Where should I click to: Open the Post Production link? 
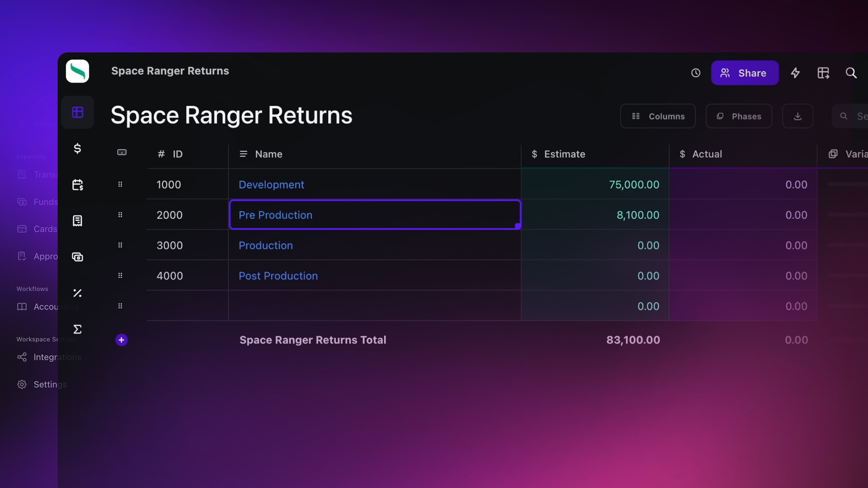[278, 276]
